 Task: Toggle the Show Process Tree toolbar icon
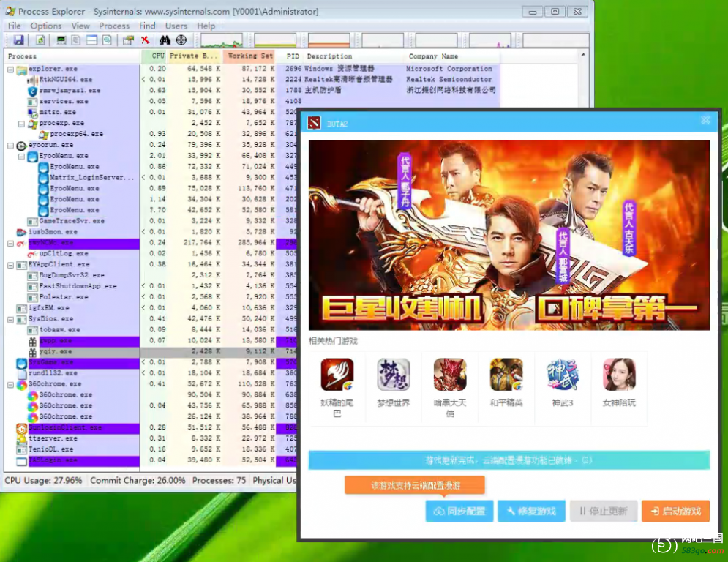coord(75,40)
